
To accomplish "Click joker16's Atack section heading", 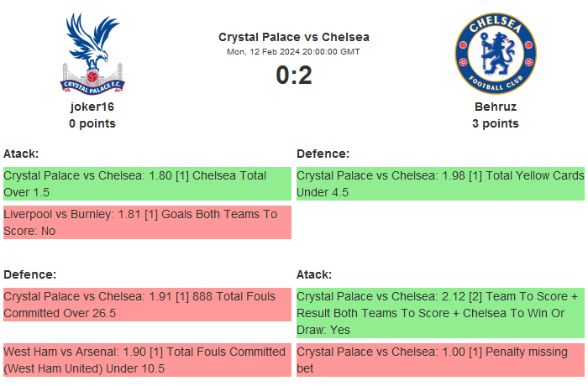I will click(21, 154).
